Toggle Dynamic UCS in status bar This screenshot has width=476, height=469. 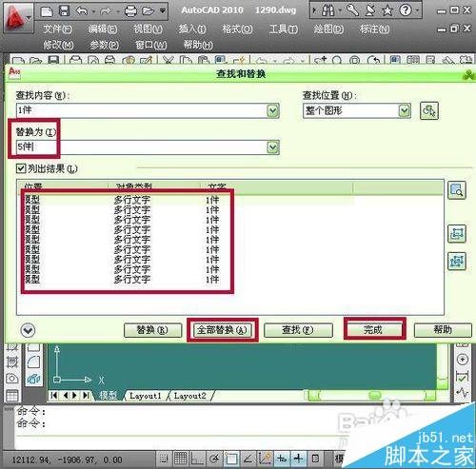(x=265, y=459)
